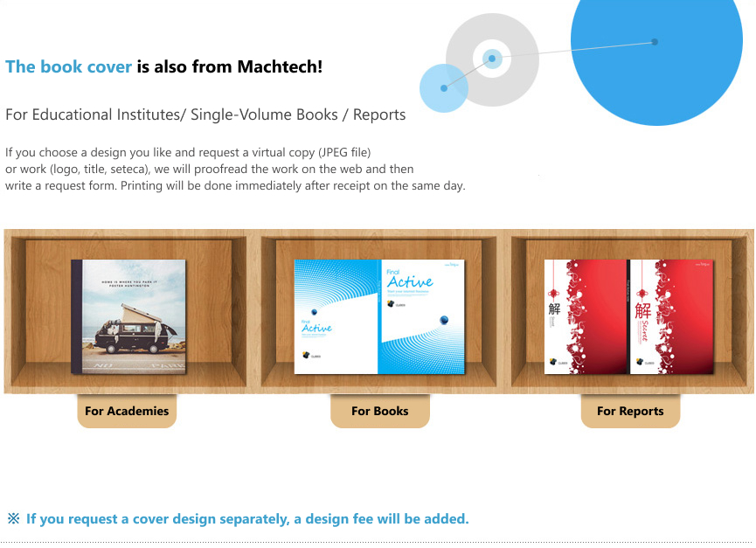
Task: Click the design fee notice text
Action: 247,518
